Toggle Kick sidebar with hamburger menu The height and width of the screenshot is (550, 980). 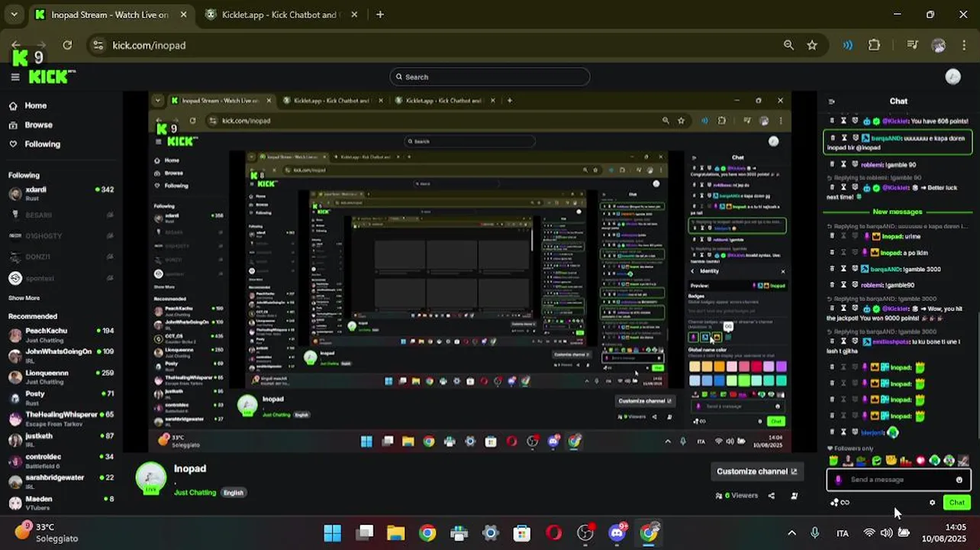click(15, 76)
